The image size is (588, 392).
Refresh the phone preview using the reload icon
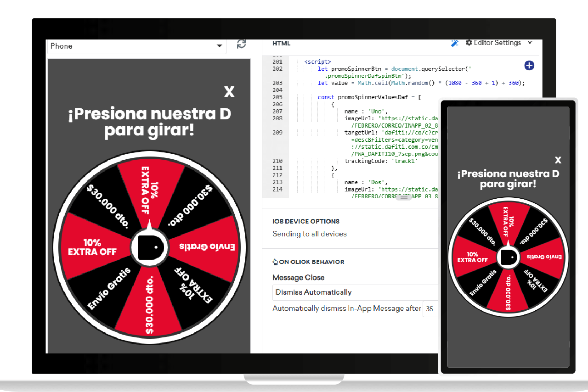pos(242,44)
